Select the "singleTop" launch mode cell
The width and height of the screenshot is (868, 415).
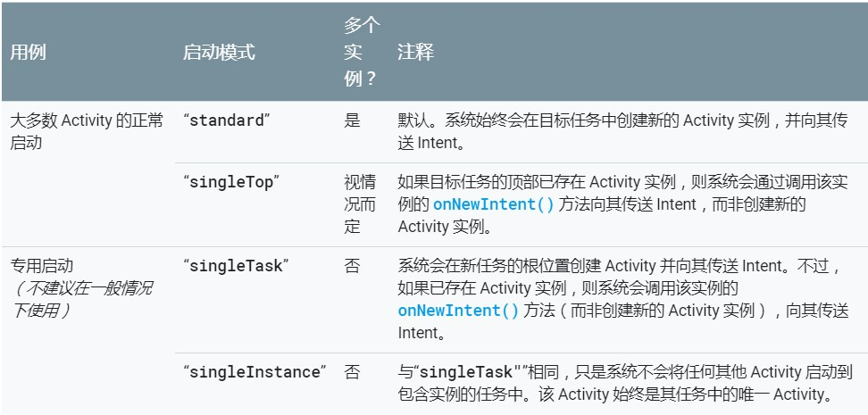click(x=231, y=182)
